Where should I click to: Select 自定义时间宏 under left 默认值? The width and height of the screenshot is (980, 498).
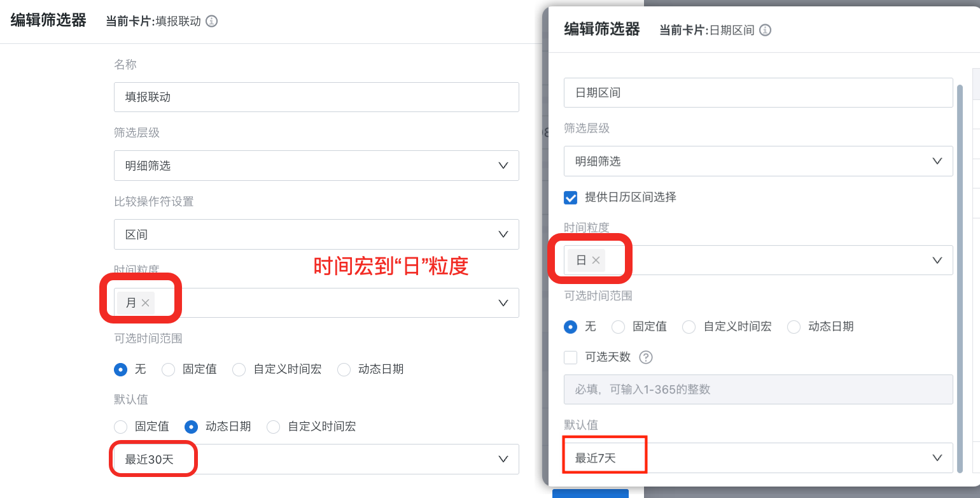tap(274, 427)
